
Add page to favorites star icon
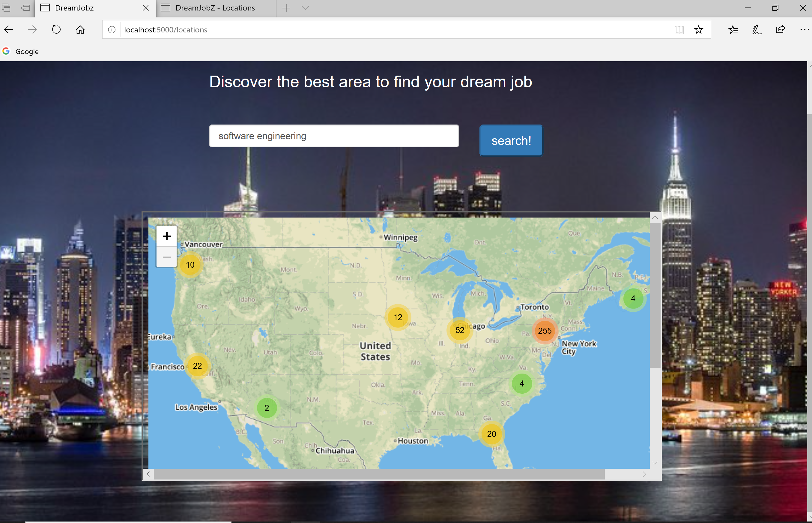click(x=698, y=30)
